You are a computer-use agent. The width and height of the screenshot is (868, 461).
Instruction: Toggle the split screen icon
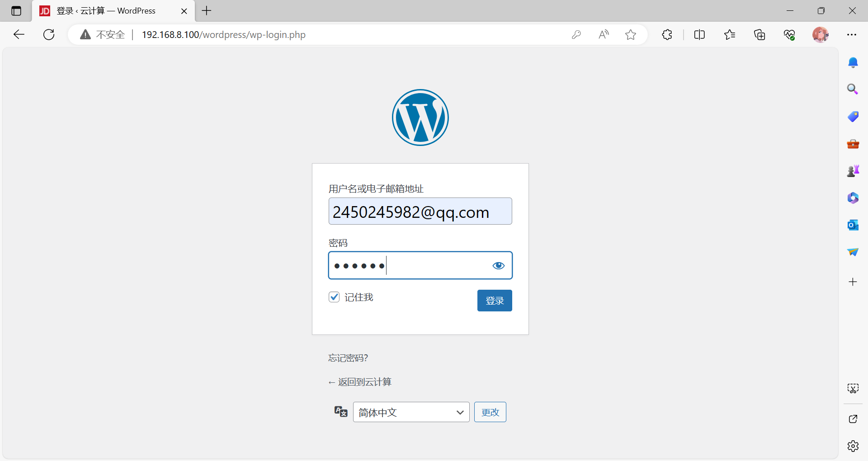(699, 34)
